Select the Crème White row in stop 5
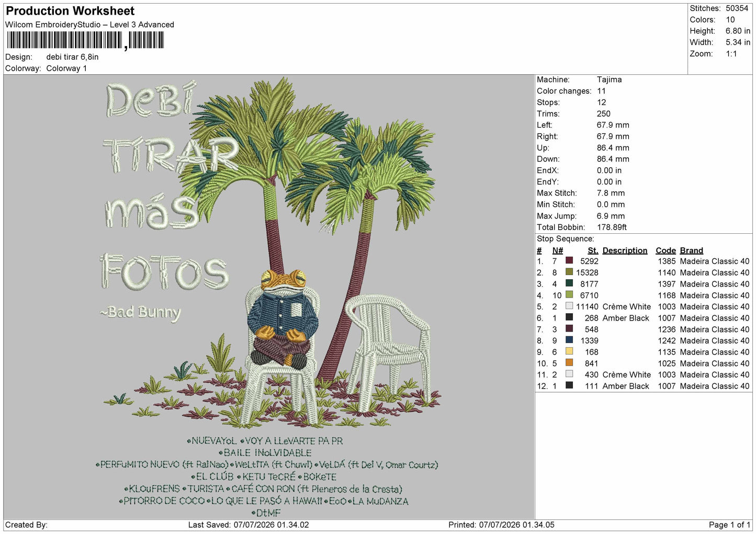This screenshot has height=534, width=756. (643, 306)
